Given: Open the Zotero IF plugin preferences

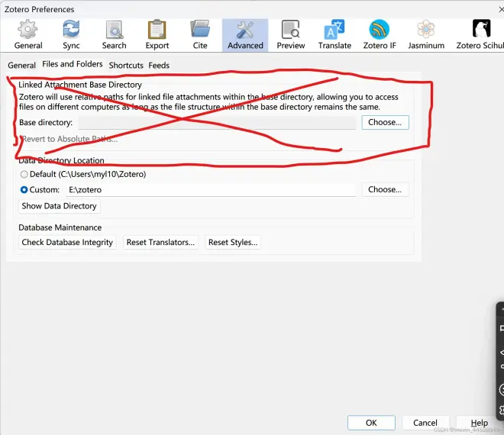Looking at the screenshot, I should 380,34.
